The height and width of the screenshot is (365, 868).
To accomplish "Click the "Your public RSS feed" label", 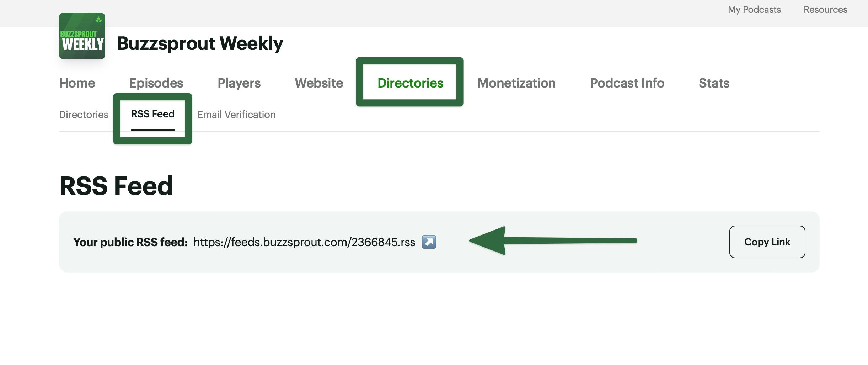I will coord(130,242).
